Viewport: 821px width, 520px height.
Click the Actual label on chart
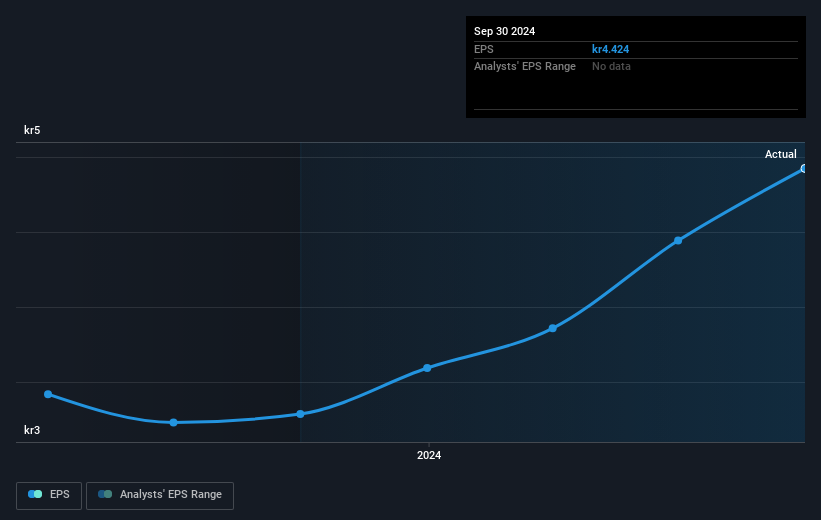pyautogui.click(x=780, y=154)
